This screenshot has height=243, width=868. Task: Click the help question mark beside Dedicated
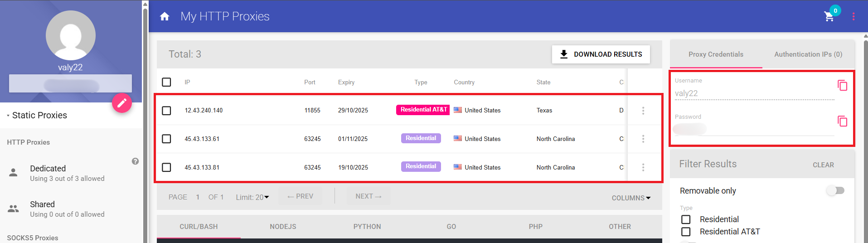[135, 161]
